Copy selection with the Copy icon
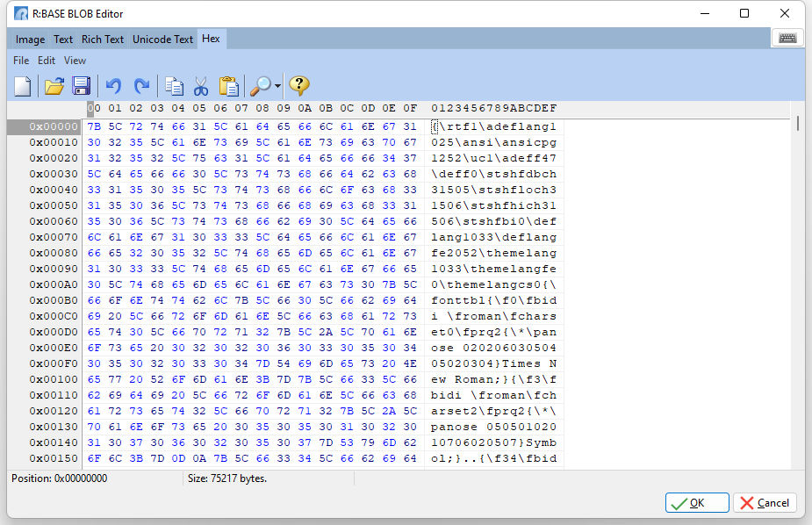This screenshot has width=812, height=525. [x=174, y=86]
